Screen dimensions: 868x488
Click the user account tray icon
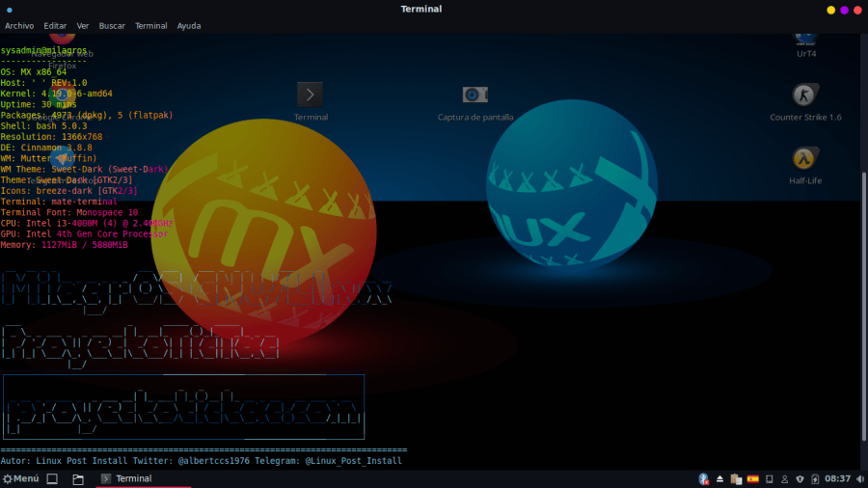783,478
